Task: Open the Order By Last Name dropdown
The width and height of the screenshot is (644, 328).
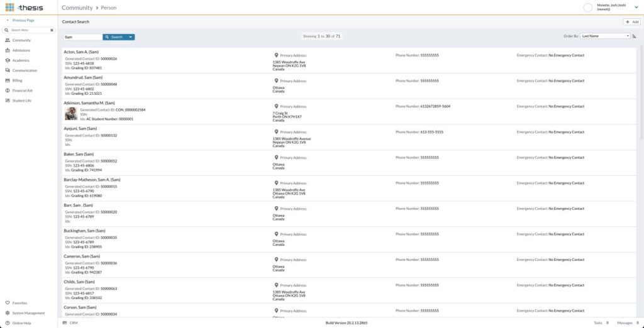Action: (x=604, y=36)
